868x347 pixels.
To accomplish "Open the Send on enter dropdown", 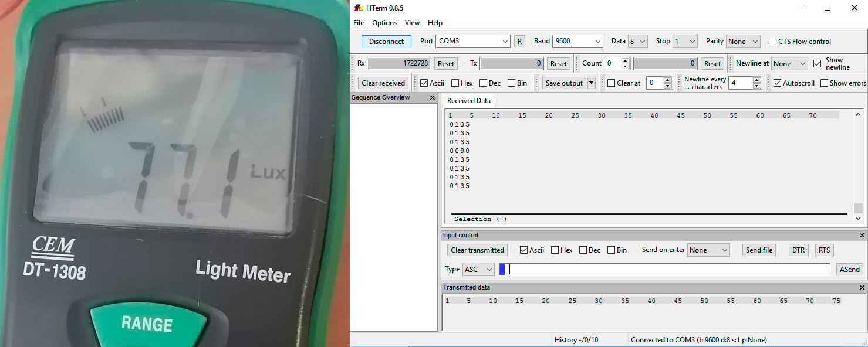I will click(x=708, y=250).
